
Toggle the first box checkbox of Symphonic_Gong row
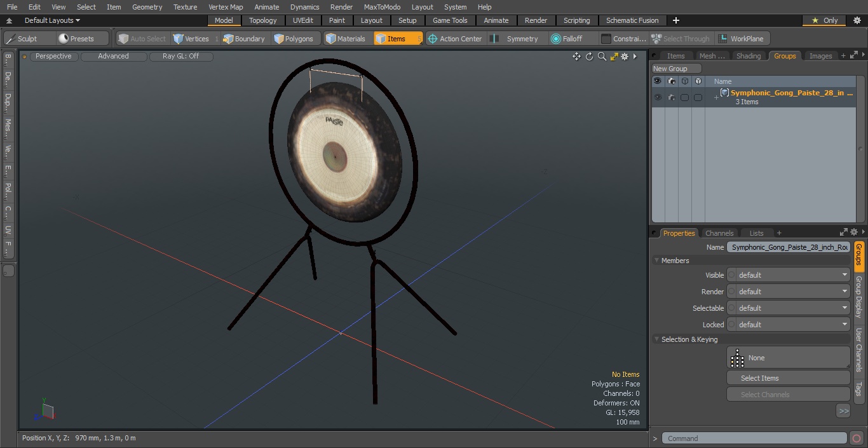tap(684, 97)
